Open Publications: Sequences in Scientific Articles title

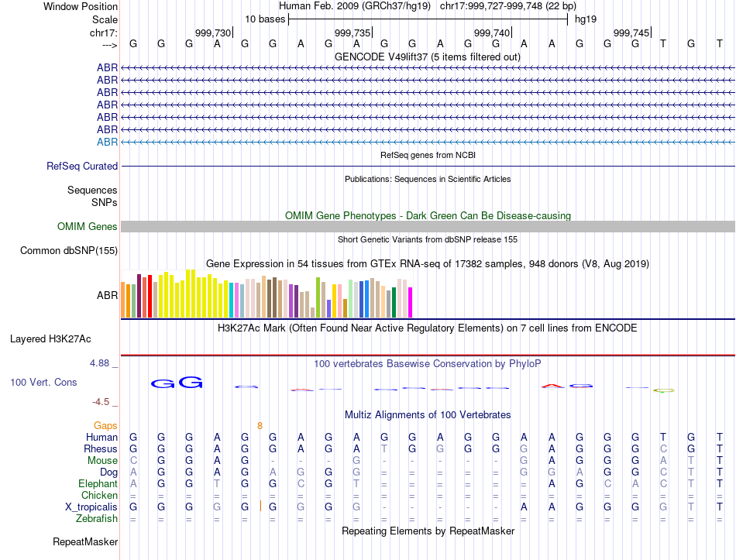tap(428, 179)
